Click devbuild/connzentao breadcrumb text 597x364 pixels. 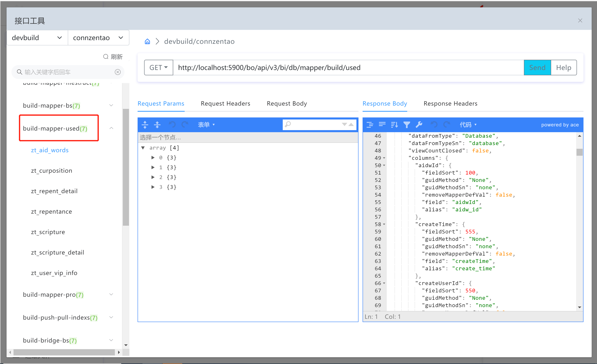[199, 41]
